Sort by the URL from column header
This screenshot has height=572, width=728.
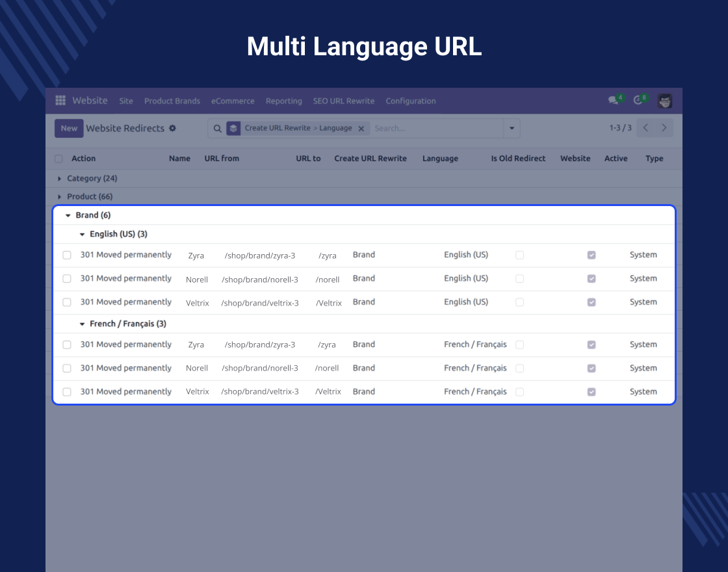[222, 159]
